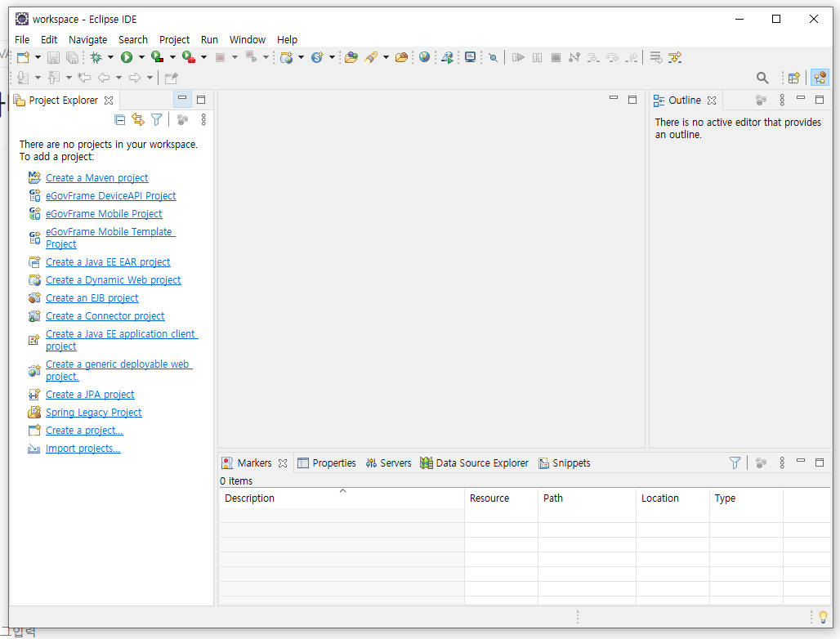The image size is (840, 639).
Task: Close the Outline view tab
Action: click(712, 101)
